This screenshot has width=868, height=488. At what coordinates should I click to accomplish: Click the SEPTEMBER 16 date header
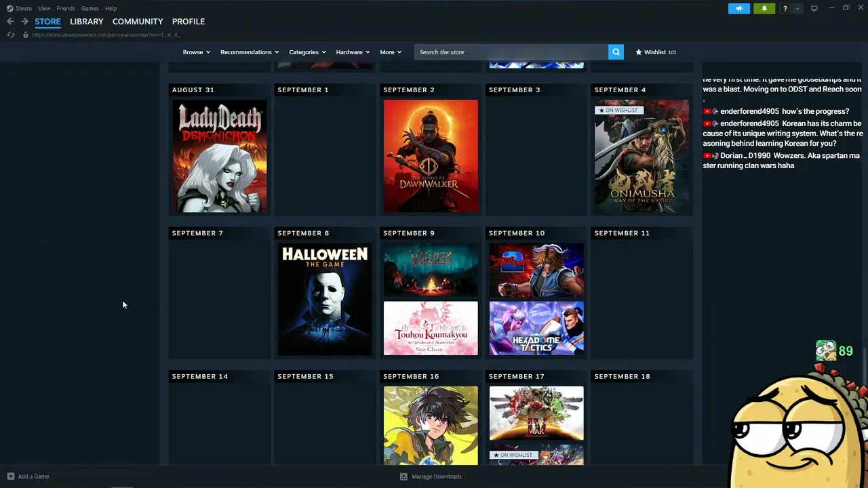(411, 376)
